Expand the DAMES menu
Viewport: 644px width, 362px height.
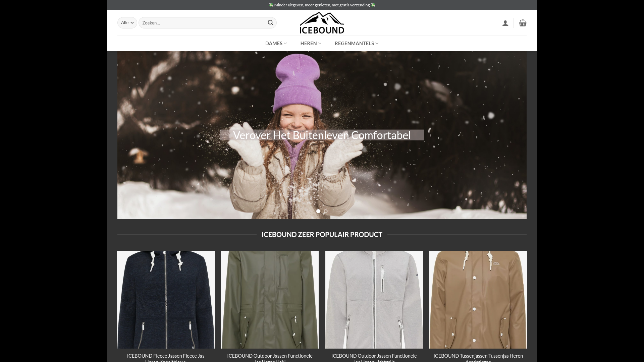[276, 44]
